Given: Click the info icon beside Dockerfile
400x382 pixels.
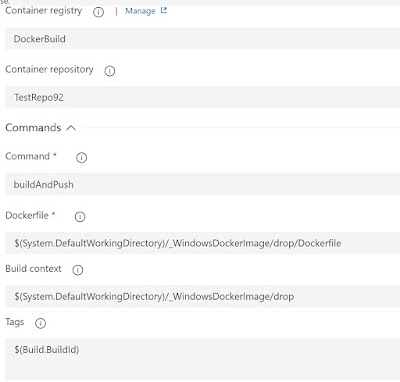Looking at the screenshot, I should pos(80,217).
